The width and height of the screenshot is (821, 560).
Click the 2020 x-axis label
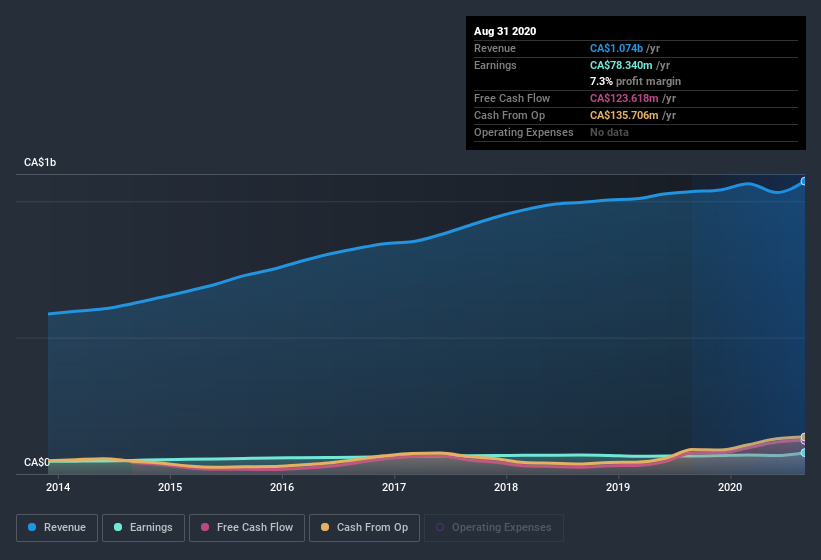coord(730,487)
